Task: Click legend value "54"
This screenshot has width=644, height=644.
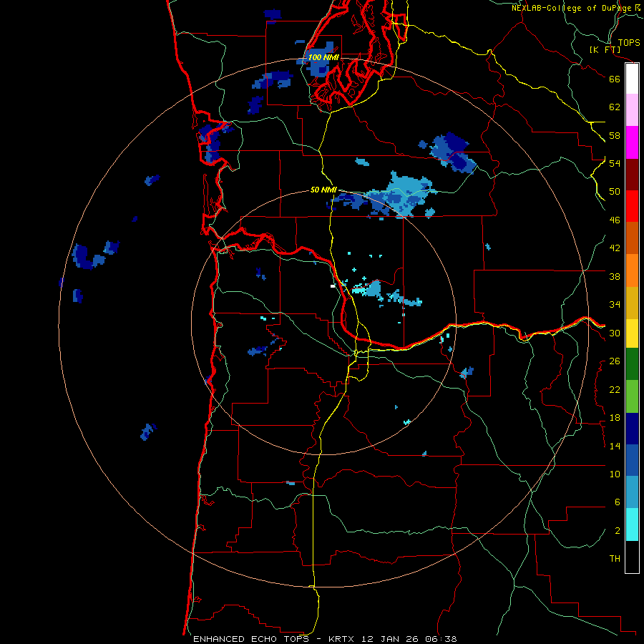Action: (615, 163)
